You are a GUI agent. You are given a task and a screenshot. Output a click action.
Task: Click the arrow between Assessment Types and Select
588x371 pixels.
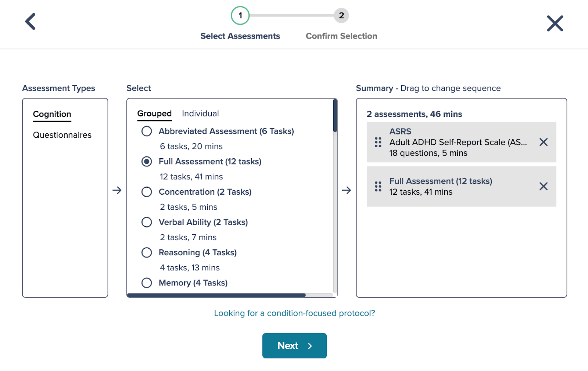(117, 191)
